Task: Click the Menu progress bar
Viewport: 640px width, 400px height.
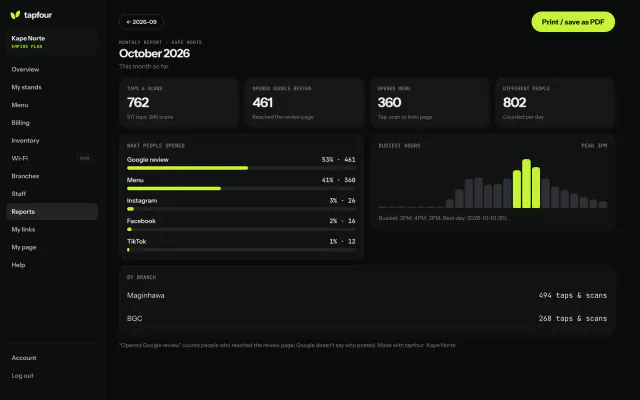Action: point(241,189)
